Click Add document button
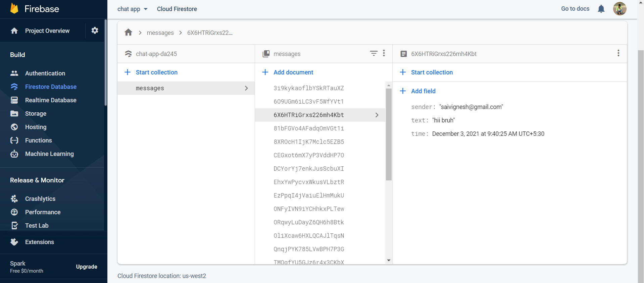The height and width of the screenshot is (283, 644). [288, 72]
